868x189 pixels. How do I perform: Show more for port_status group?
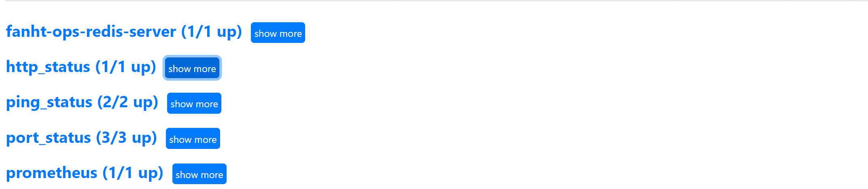click(x=193, y=139)
